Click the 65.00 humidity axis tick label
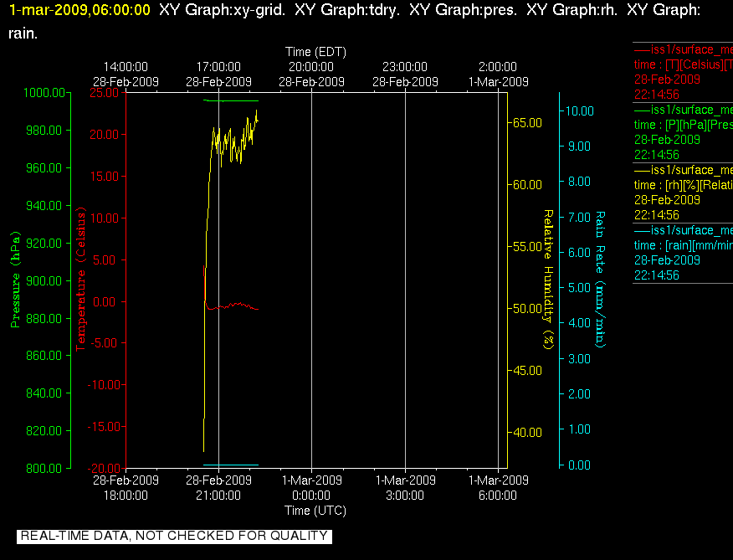Image resolution: width=733 pixels, height=560 pixels. [527, 122]
